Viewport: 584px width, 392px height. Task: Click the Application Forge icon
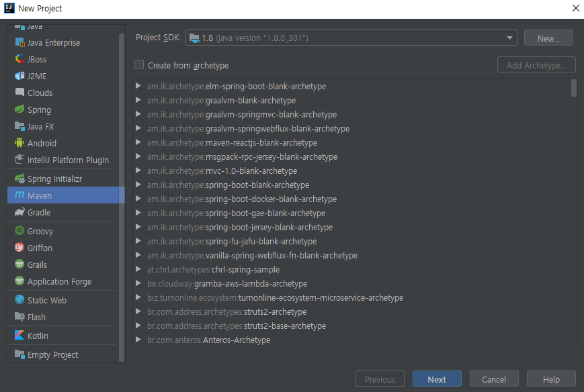pyautogui.click(x=19, y=281)
